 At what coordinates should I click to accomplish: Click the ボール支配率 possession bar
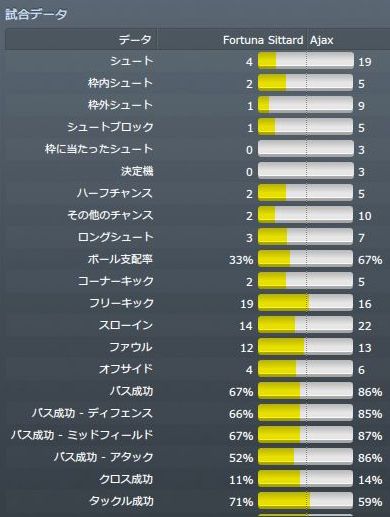tap(305, 259)
